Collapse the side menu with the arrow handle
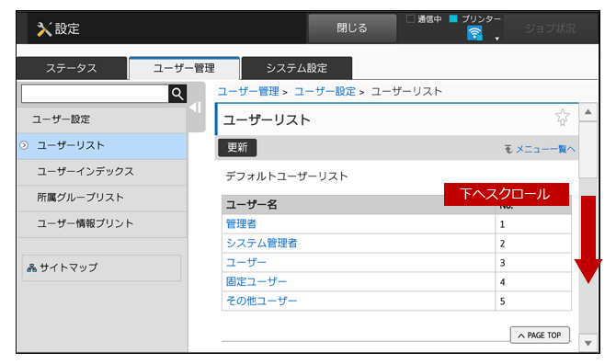 (x=196, y=108)
